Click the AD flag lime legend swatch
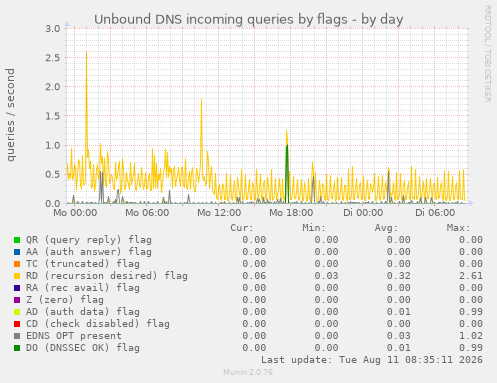 [17, 312]
